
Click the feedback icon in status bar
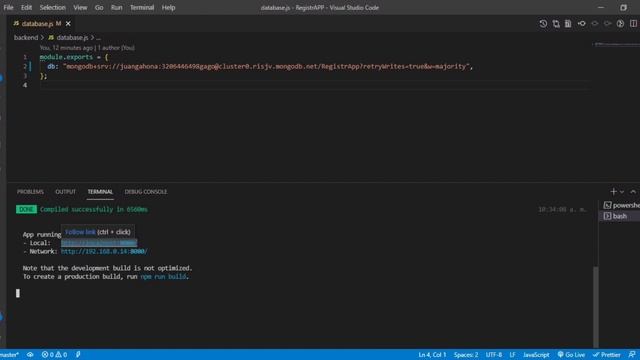(x=632, y=355)
